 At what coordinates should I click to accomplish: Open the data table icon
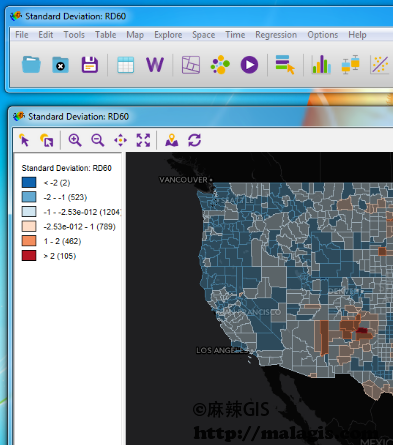(126, 65)
